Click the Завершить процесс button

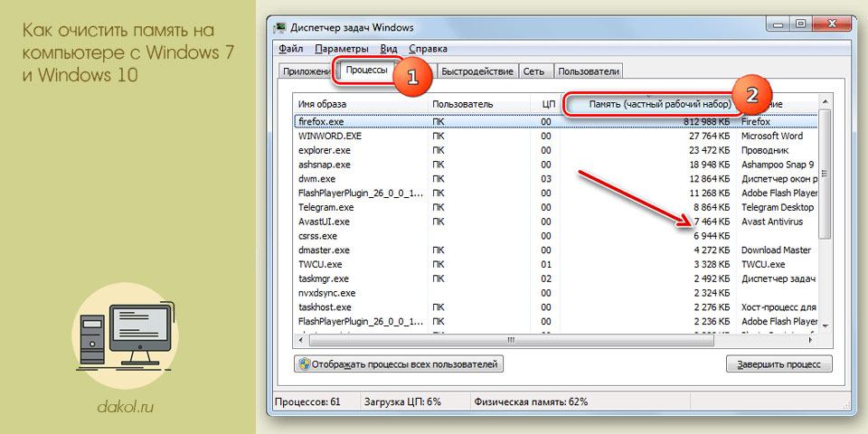click(x=778, y=364)
